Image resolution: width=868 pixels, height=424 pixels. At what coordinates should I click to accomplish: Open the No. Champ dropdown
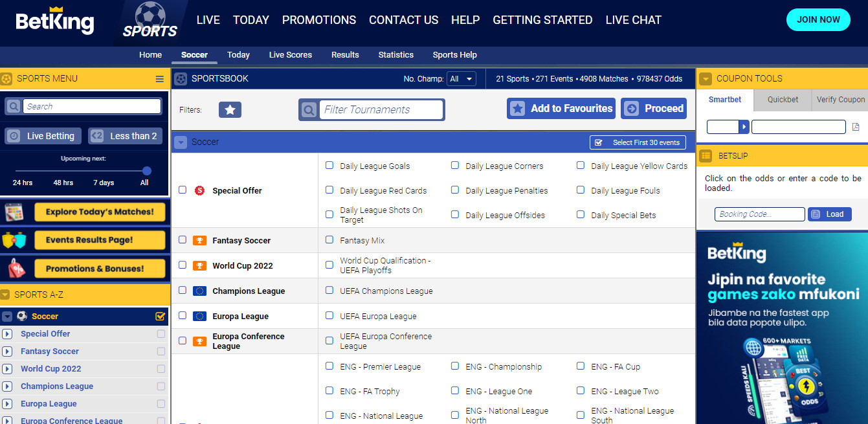click(x=462, y=79)
